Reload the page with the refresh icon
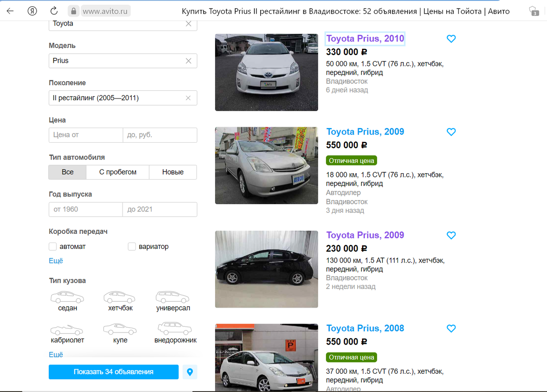Image resolution: width=547 pixels, height=392 pixels. coord(54,11)
